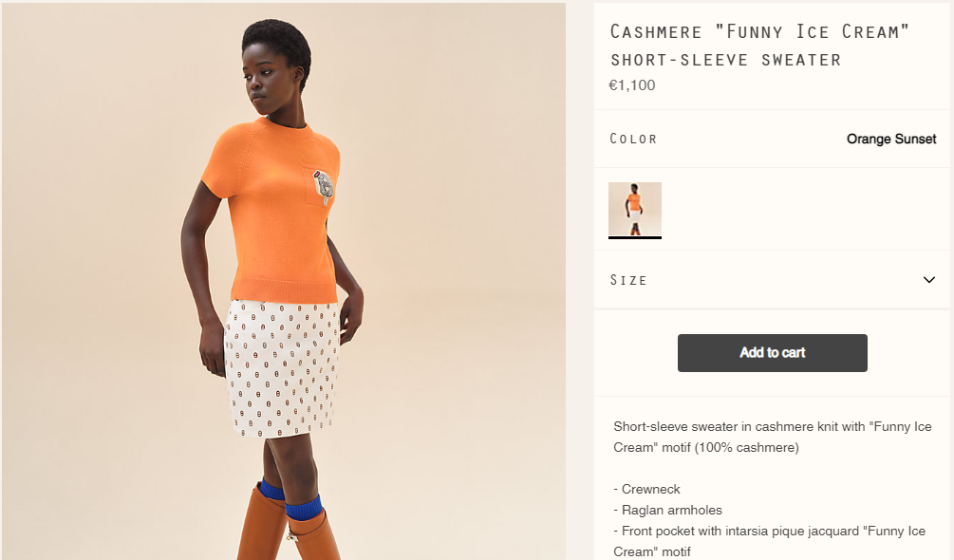Click the €1,100 price text

(x=632, y=85)
